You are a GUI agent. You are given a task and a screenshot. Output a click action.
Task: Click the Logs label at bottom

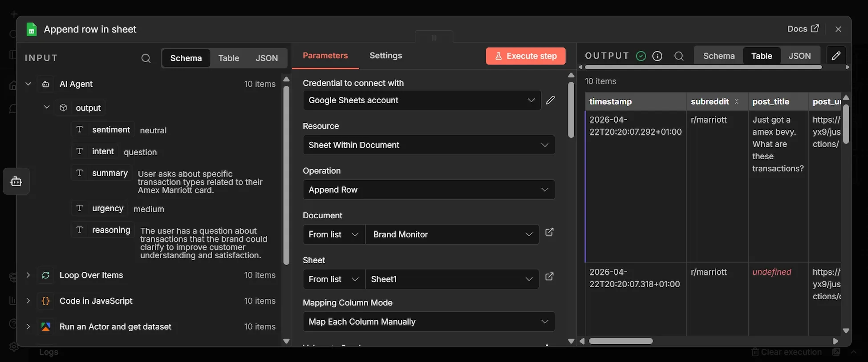click(x=49, y=352)
